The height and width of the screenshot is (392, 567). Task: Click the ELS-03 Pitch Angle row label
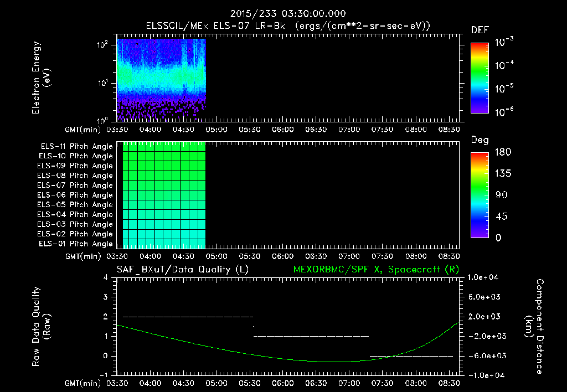75,224
